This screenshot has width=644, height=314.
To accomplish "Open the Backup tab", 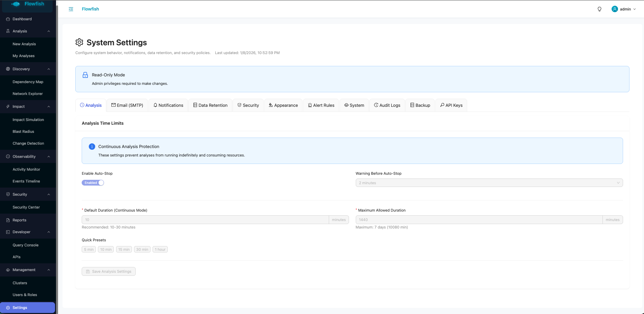I will click(x=420, y=105).
